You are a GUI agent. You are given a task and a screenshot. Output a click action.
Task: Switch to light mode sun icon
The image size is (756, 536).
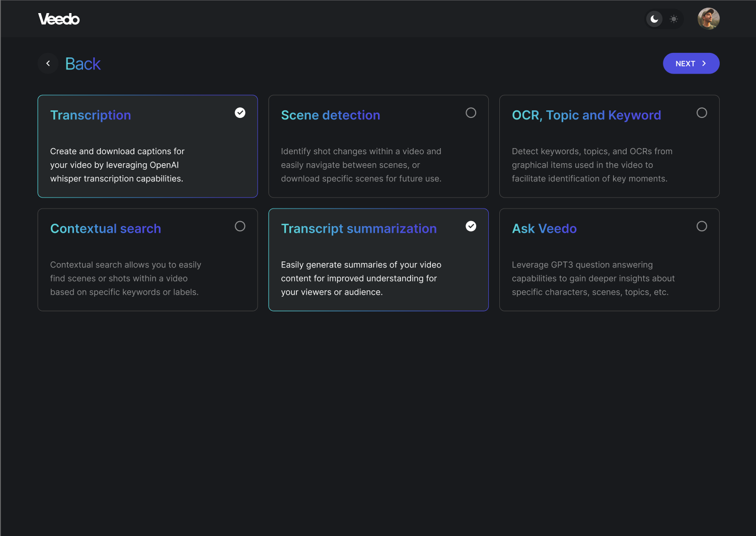[673, 19]
